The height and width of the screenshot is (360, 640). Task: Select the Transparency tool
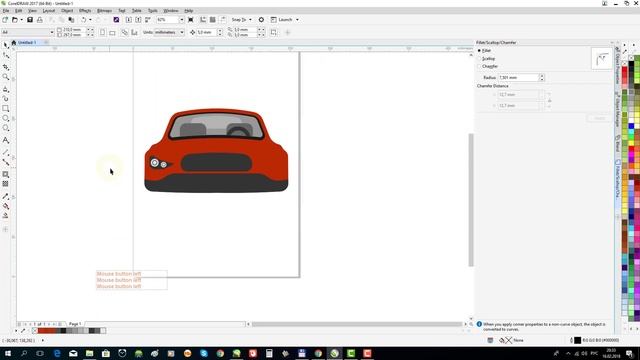click(x=6, y=184)
